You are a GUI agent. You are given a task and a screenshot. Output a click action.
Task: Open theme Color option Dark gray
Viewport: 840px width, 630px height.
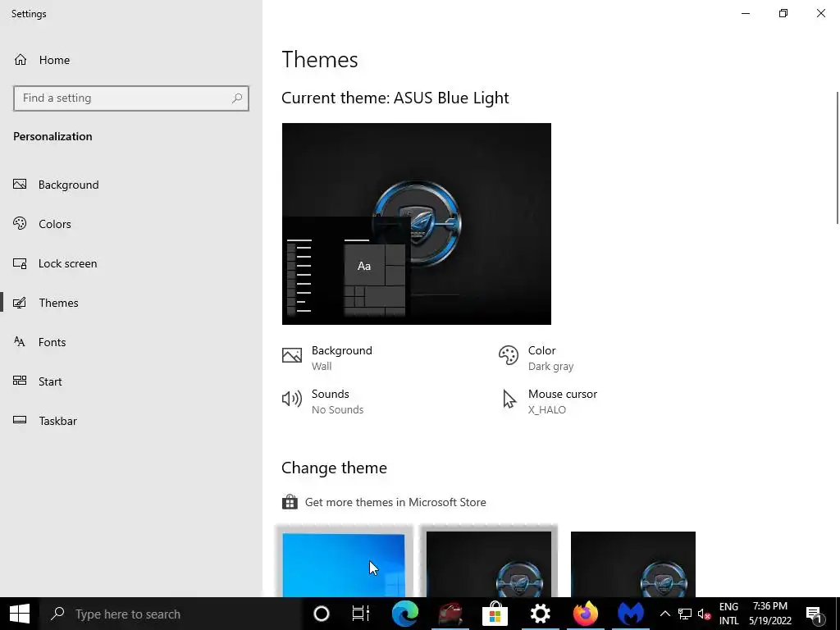[x=536, y=358]
